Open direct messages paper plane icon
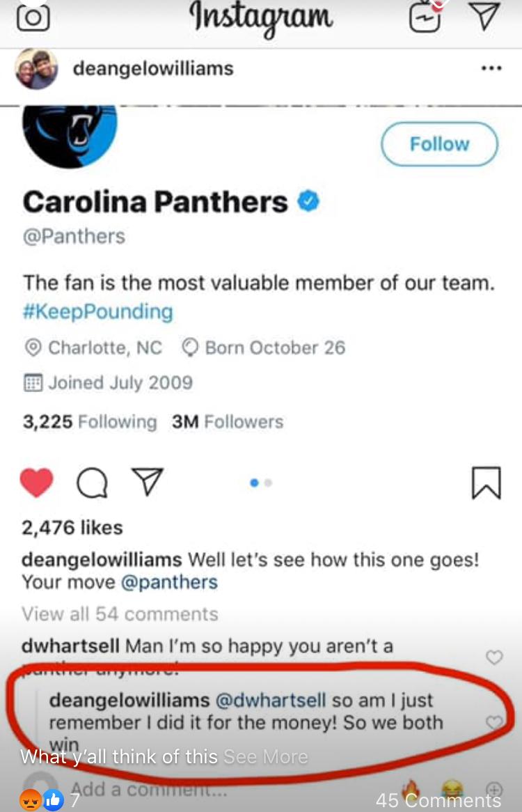The width and height of the screenshot is (522, 812). [x=485, y=17]
